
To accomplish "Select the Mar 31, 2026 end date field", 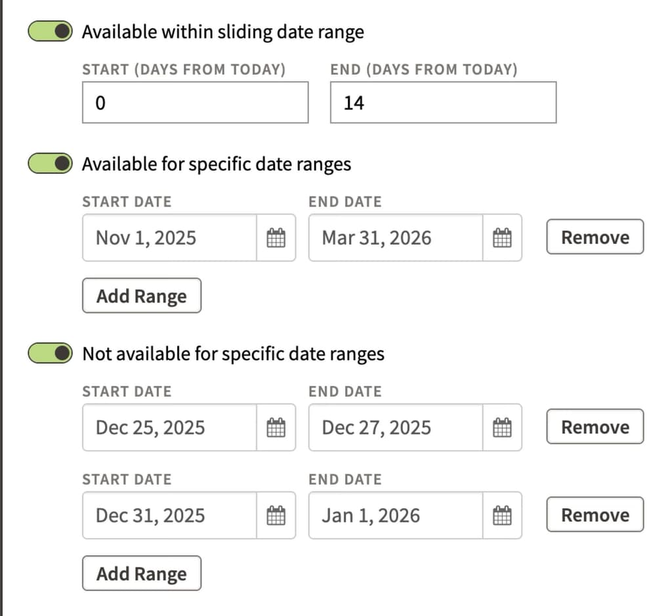I will 394,237.
